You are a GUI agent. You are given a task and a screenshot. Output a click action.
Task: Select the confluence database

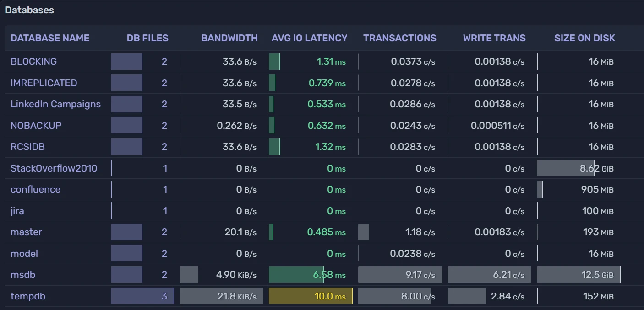[x=35, y=189]
